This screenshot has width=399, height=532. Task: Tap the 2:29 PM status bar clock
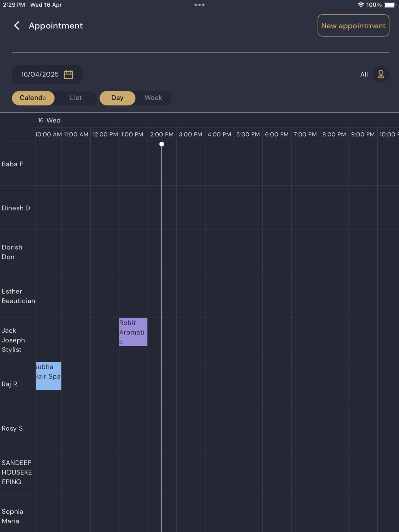click(14, 5)
